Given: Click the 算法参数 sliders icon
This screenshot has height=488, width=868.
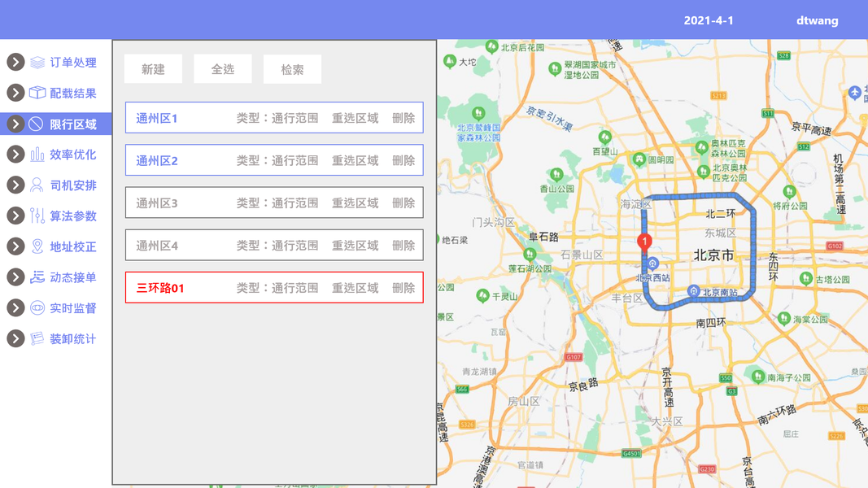Looking at the screenshot, I should tap(37, 216).
